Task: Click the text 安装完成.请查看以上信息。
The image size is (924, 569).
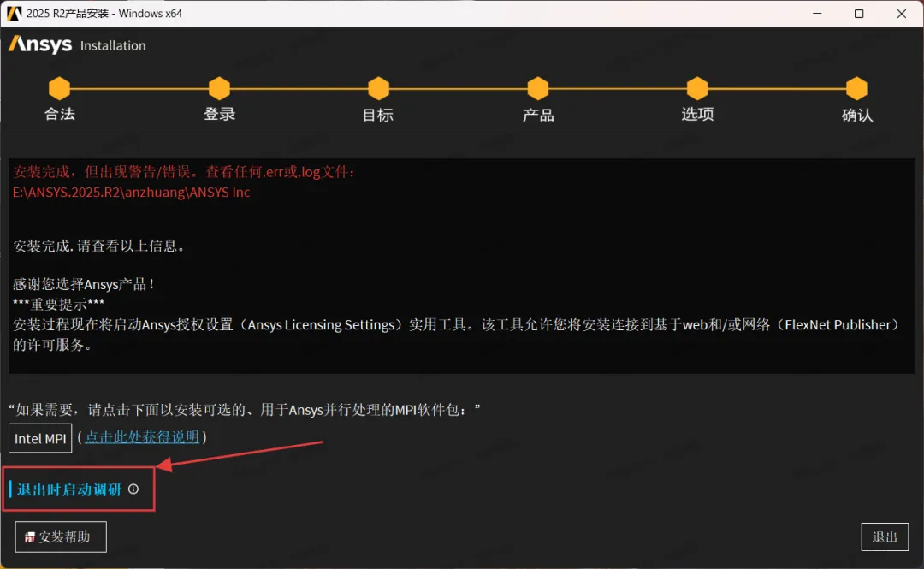Action: pos(99,246)
